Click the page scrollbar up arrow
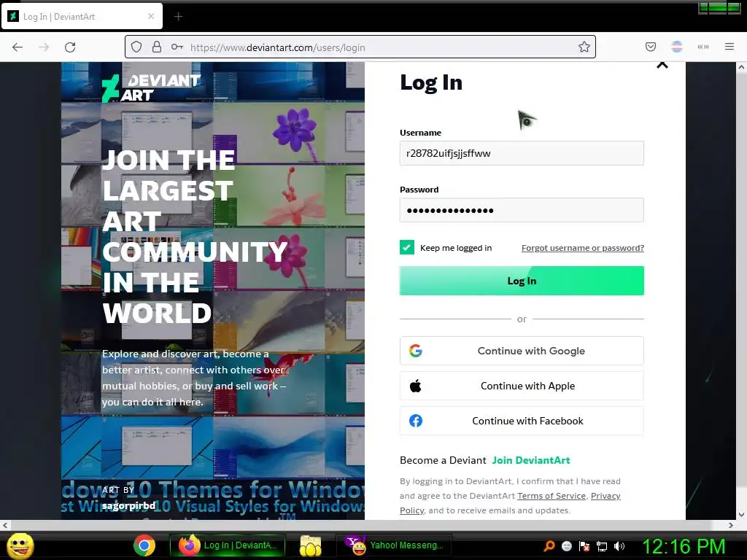 click(741, 67)
